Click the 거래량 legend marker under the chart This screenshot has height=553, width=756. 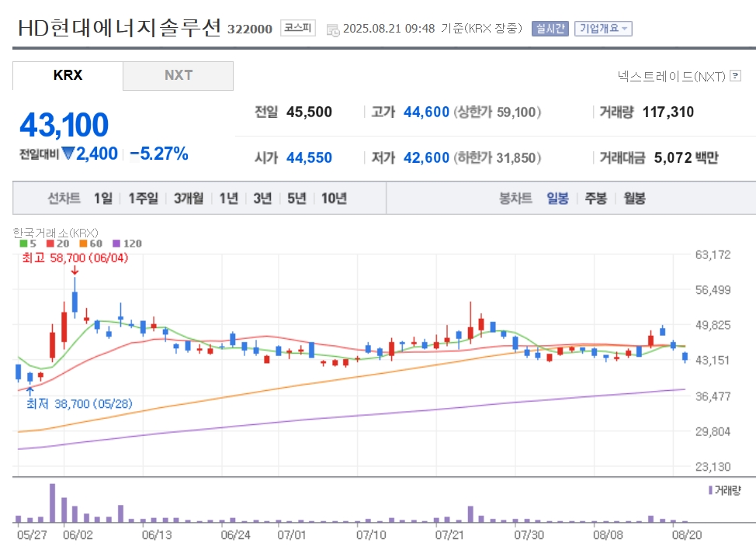click(x=710, y=490)
